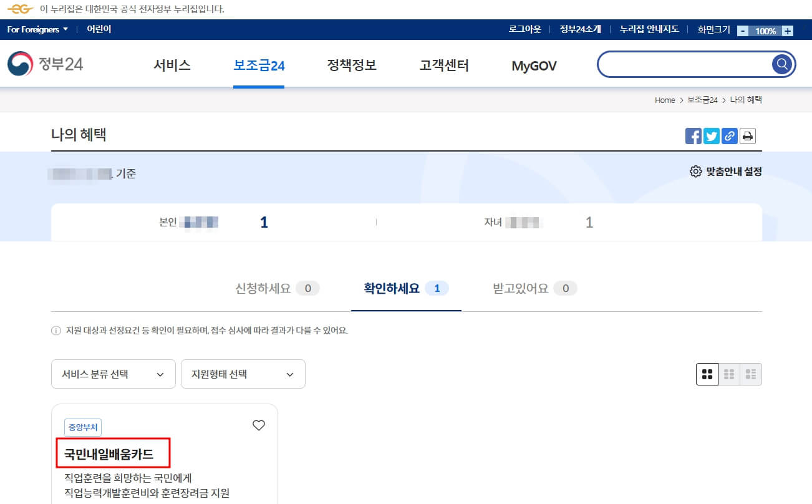Viewport: 812px width, 504px height.
Task: Click the 100% screen size value
Action: click(x=765, y=31)
